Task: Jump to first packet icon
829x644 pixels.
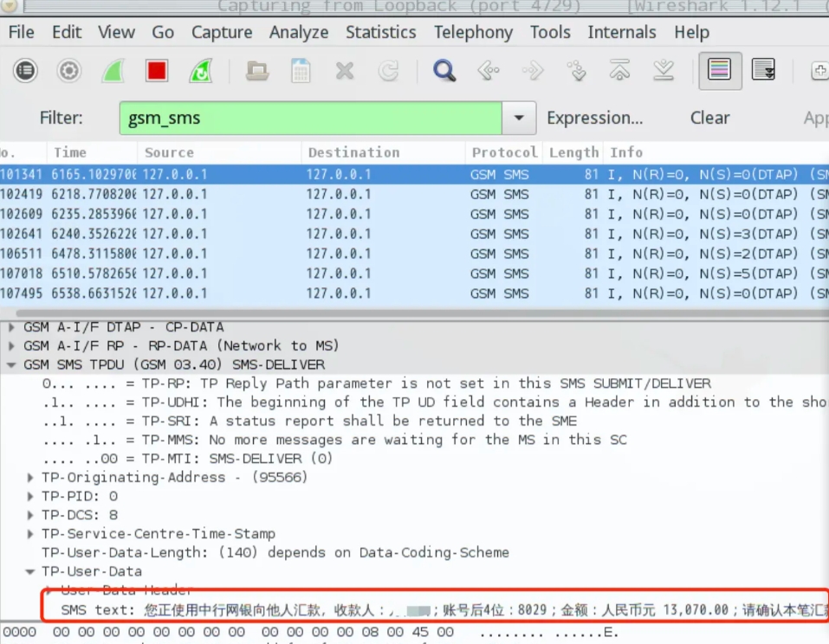Action: click(x=619, y=70)
